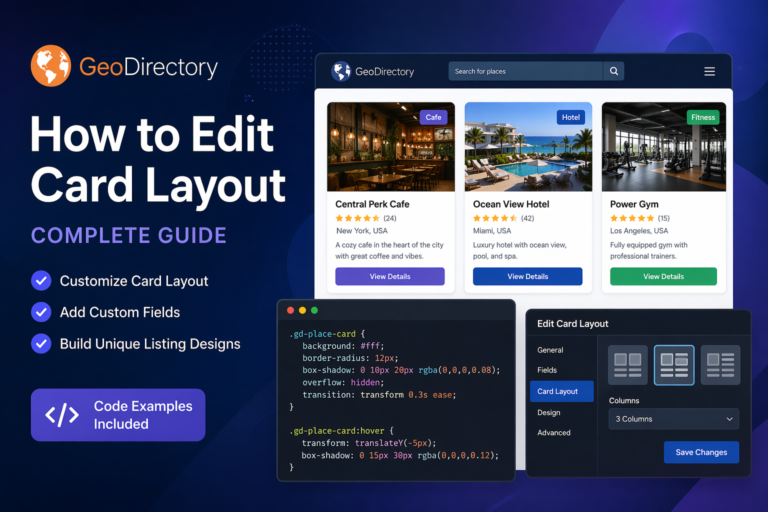The image size is (768, 512).
Task: Click the Edit Card Layout panel title
Action: tap(573, 324)
